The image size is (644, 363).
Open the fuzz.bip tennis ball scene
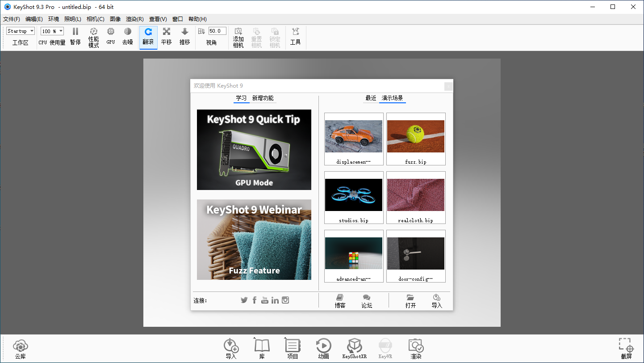pos(416,139)
